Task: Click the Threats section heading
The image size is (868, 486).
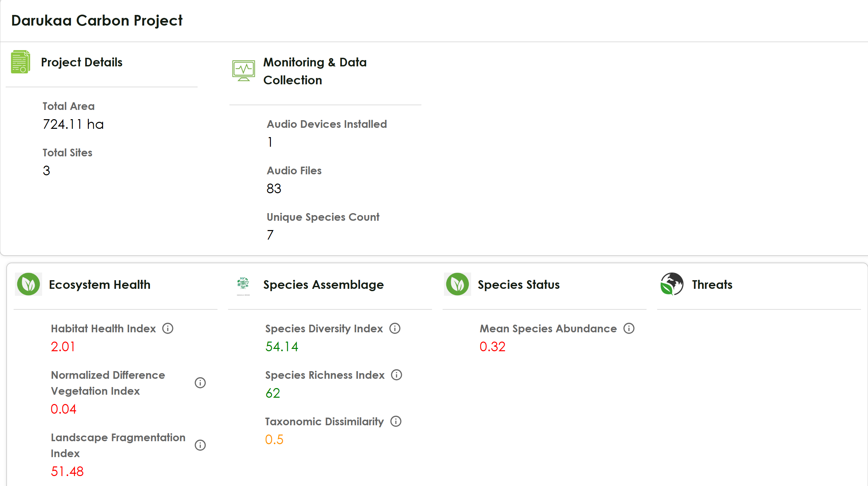Action: coord(712,284)
